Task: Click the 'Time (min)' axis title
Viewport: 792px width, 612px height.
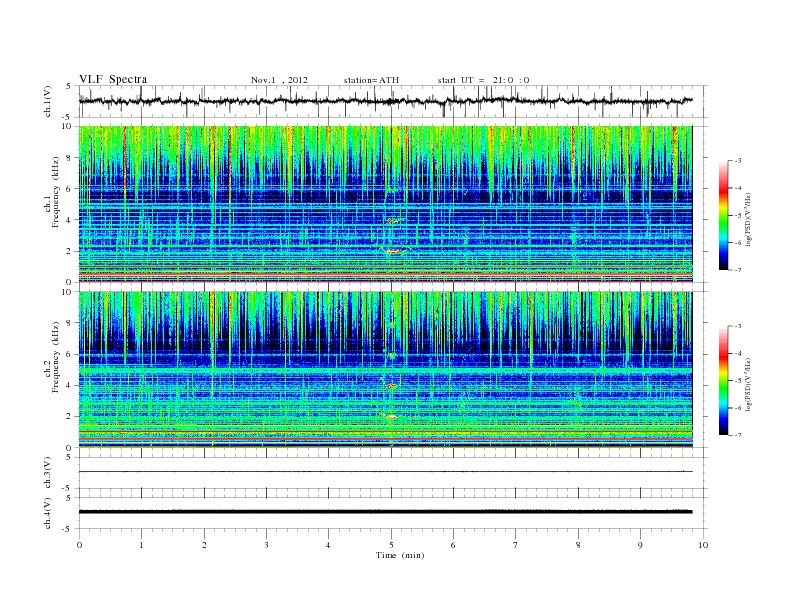Action: (400, 555)
